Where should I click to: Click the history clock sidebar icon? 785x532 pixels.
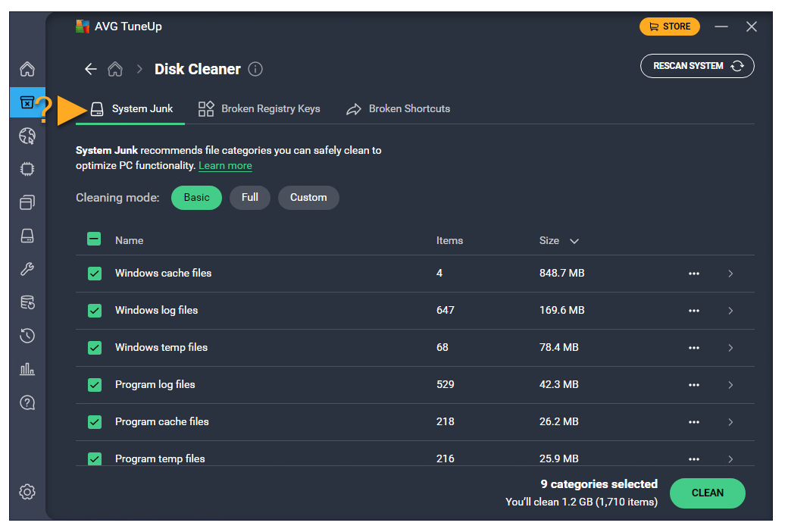click(x=27, y=336)
